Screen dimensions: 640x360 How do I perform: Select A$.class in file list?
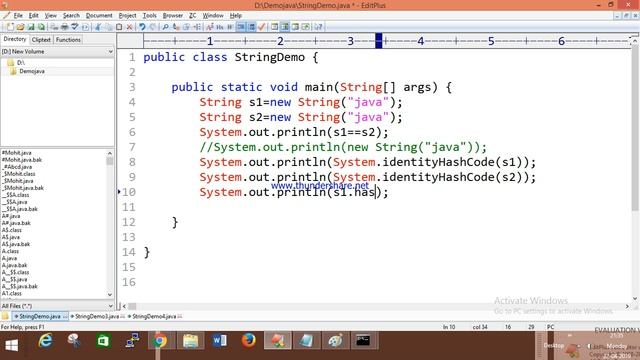pyautogui.click(x=11, y=230)
